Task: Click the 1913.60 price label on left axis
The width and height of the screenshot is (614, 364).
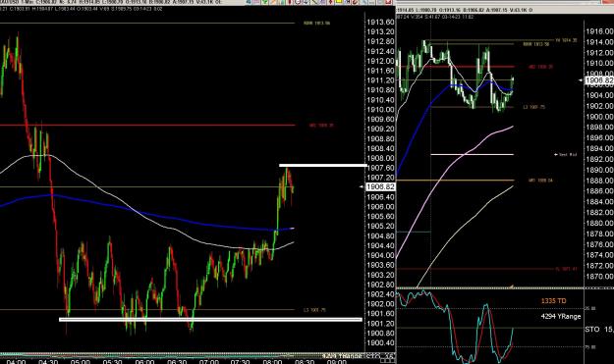Action: 380,23
